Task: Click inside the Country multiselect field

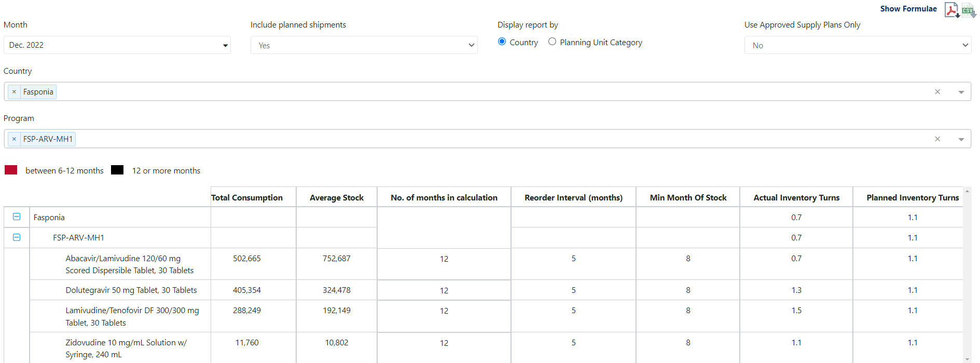Action: coord(487,92)
